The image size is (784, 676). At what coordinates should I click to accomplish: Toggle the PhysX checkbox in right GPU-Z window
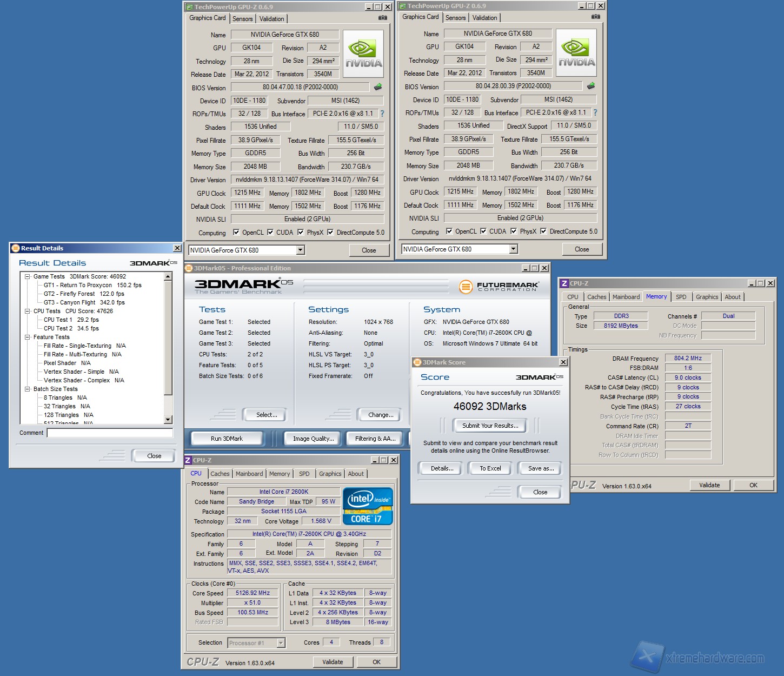(514, 231)
